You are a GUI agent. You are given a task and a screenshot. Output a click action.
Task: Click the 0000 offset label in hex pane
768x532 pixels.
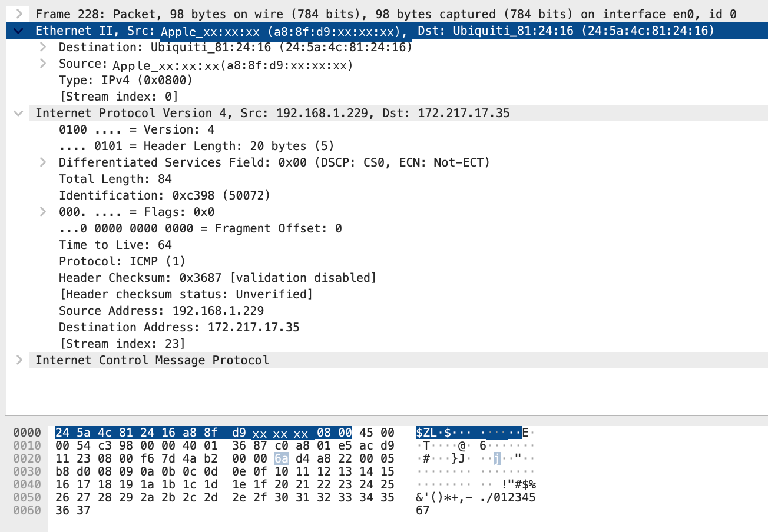pyautogui.click(x=27, y=433)
